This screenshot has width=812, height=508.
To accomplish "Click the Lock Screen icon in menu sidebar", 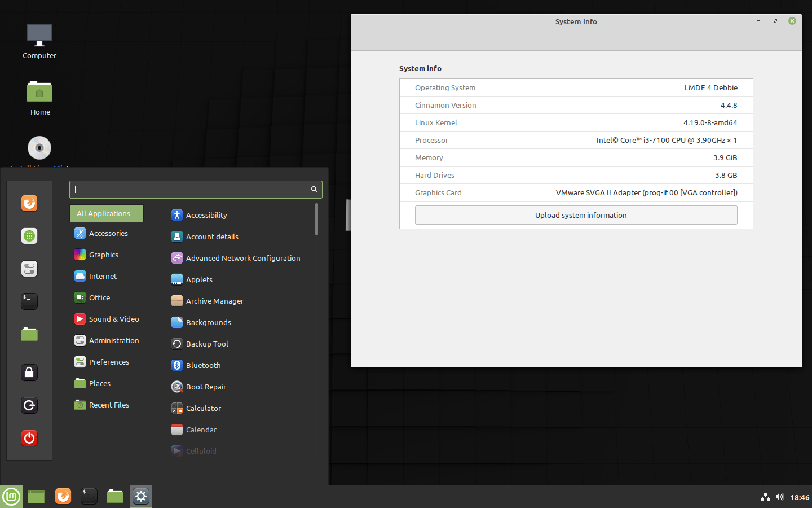I will point(29,373).
